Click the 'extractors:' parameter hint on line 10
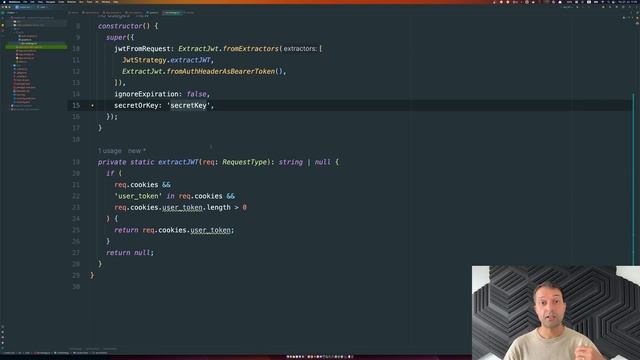Image resolution: width=640 pixels, height=360 pixels. [x=300, y=49]
